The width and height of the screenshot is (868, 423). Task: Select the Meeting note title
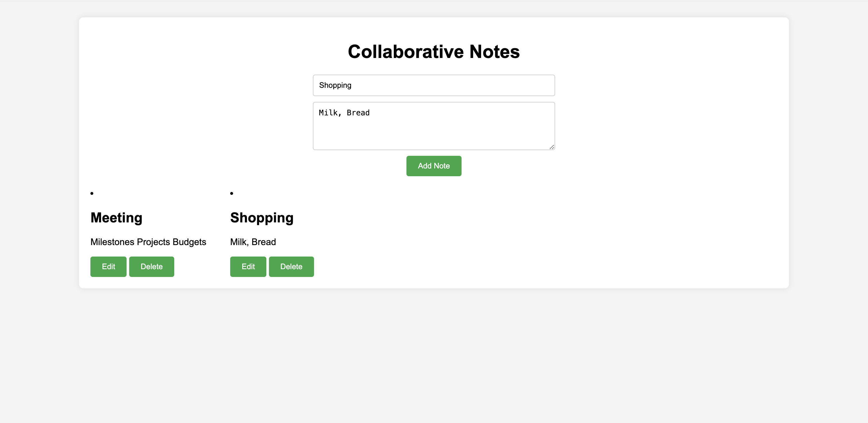116,218
